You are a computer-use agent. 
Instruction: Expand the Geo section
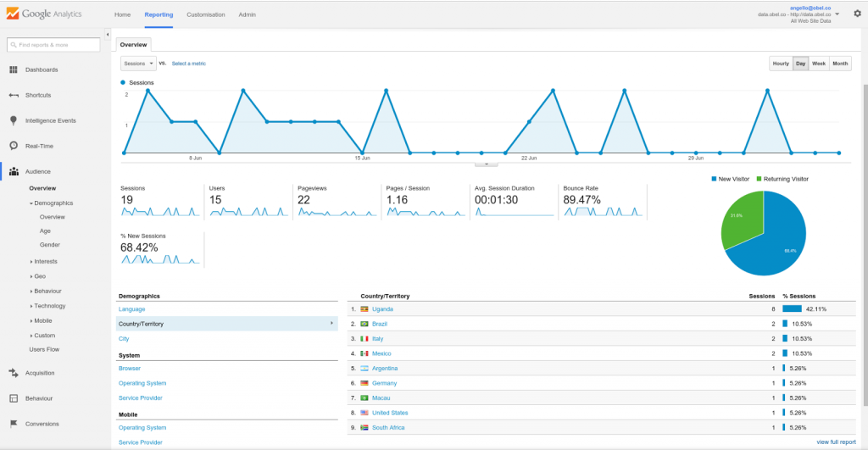click(31, 276)
